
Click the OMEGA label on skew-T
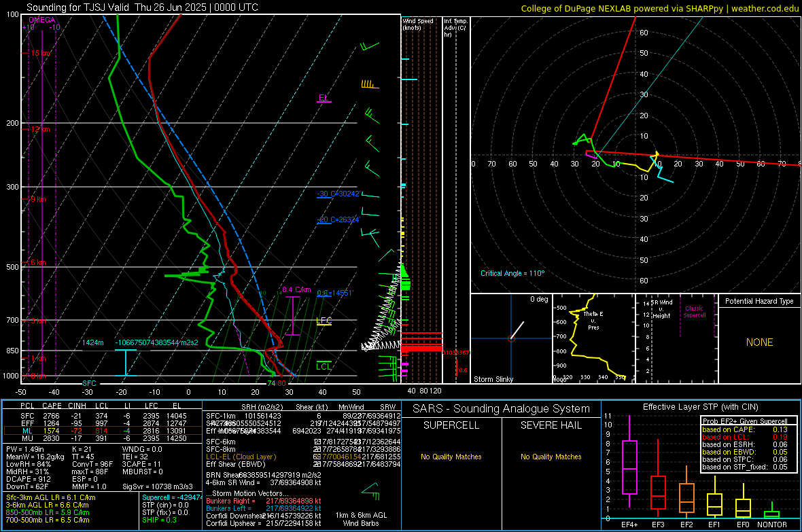pyautogui.click(x=42, y=20)
